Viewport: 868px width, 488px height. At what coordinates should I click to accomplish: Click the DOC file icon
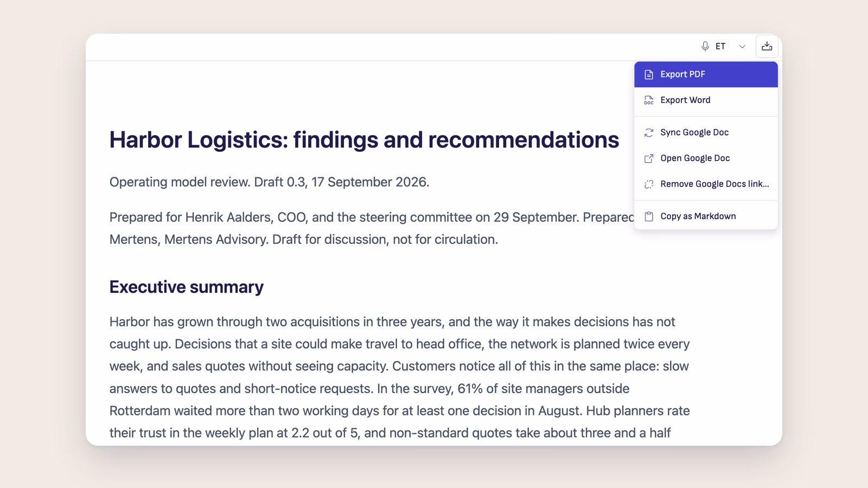(x=648, y=100)
